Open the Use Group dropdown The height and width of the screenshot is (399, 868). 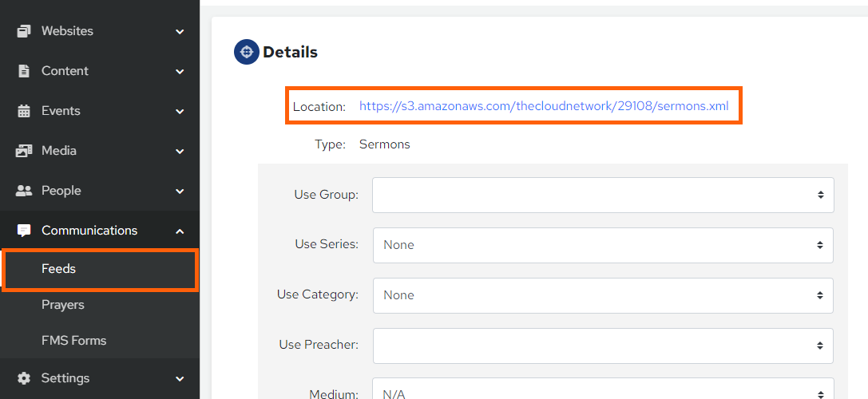603,195
